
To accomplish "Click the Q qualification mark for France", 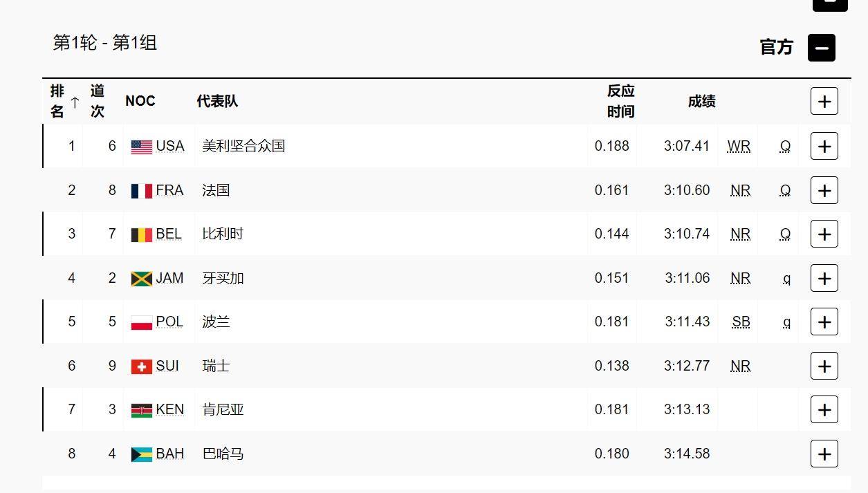I will (785, 190).
